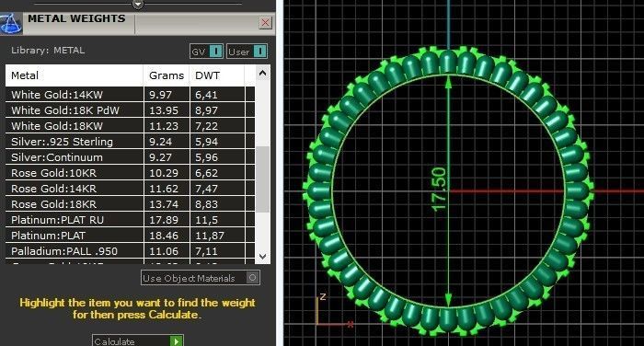The height and width of the screenshot is (346, 644).
Task: Select the White Gold:18K PdW row
Action: click(x=130, y=110)
